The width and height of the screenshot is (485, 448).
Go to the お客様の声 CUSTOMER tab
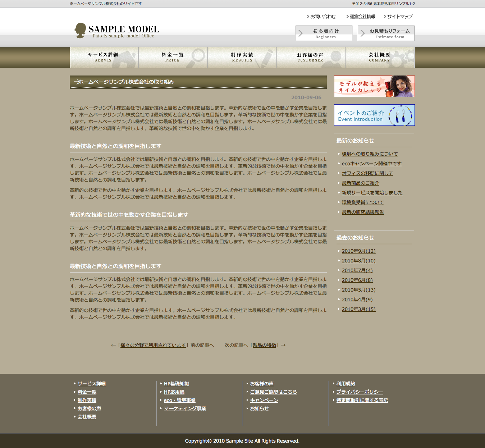pyautogui.click(x=311, y=58)
